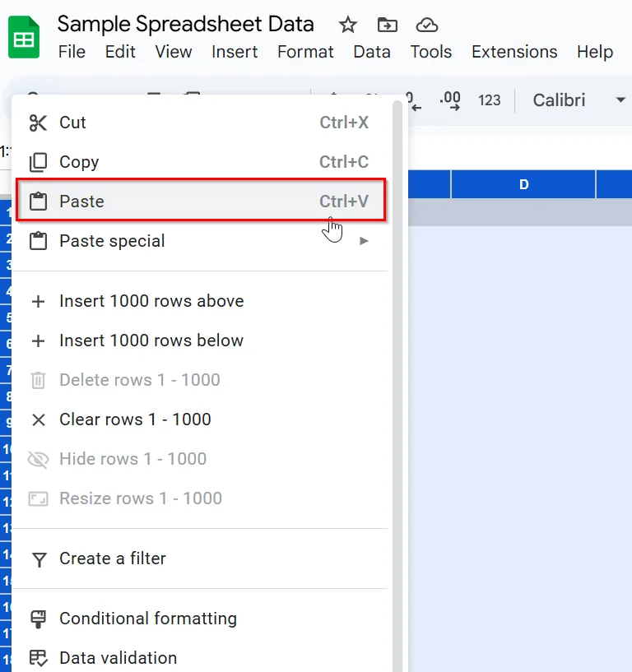This screenshot has width=632, height=672.
Task: Click the funnel filter icon
Action: click(39, 559)
